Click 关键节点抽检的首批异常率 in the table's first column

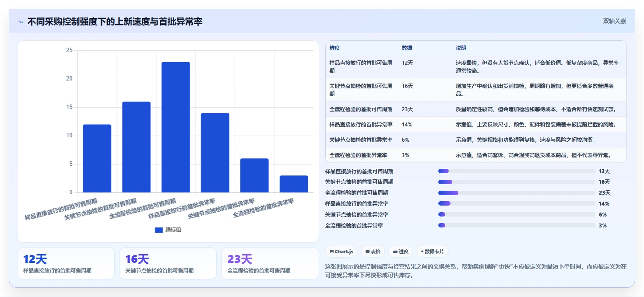pos(361,140)
